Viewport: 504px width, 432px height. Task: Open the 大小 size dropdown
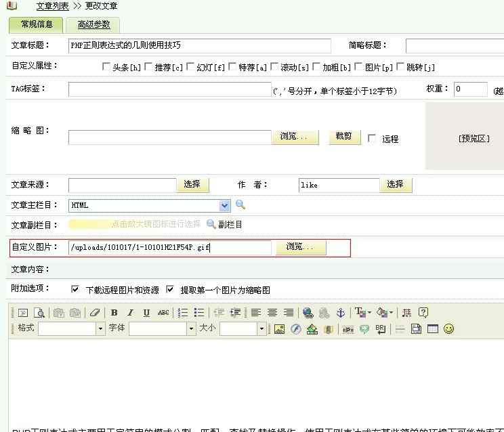(243, 328)
